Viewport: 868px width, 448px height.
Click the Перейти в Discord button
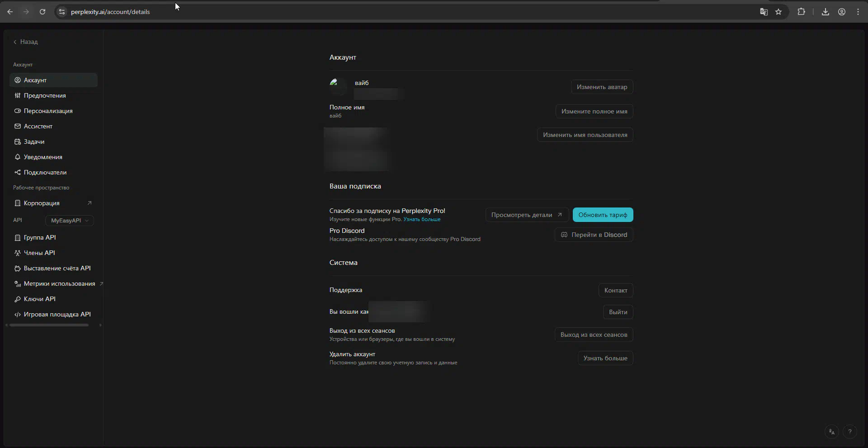[x=594, y=235]
